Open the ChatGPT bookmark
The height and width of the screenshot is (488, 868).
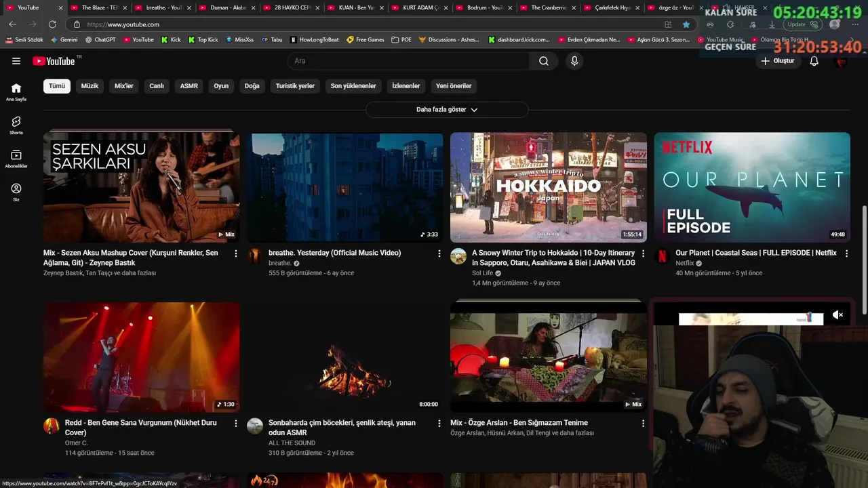tap(100, 40)
